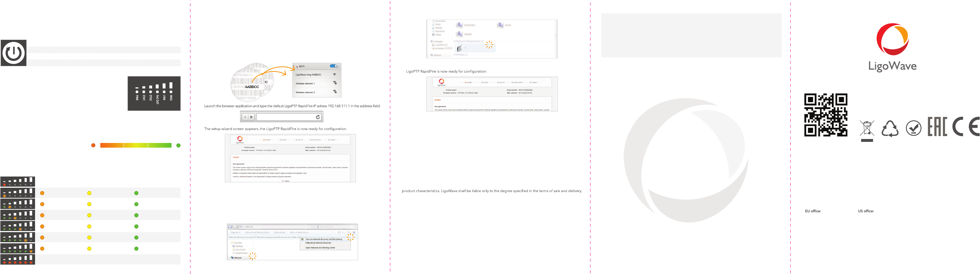The image size is (980, 274).
Task: Click the Explorer back button beside Network path
Action: 230,227
